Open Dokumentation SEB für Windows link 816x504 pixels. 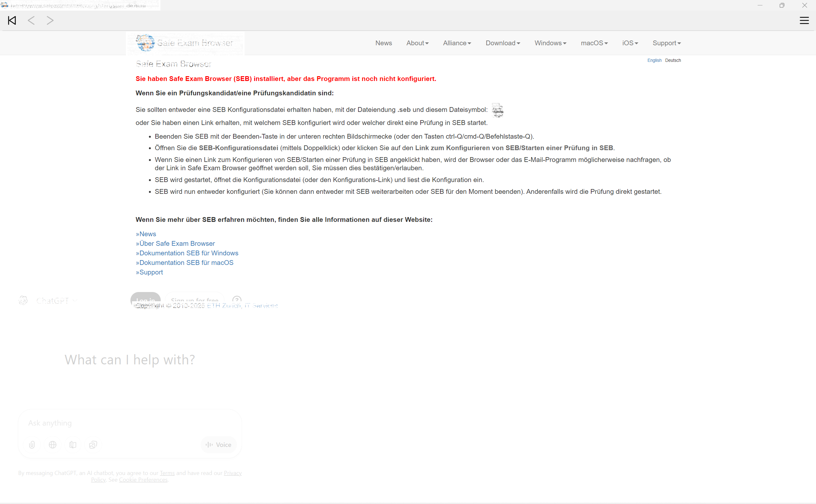tap(187, 253)
